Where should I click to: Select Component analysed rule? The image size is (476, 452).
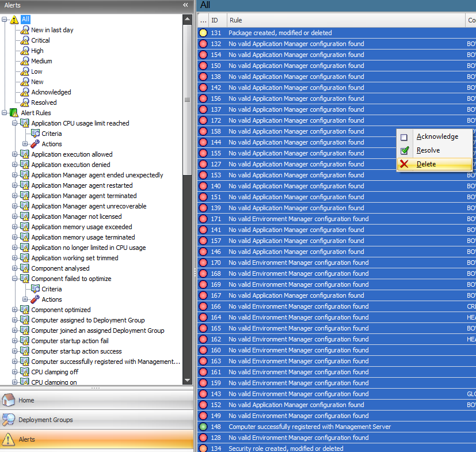[60, 268]
